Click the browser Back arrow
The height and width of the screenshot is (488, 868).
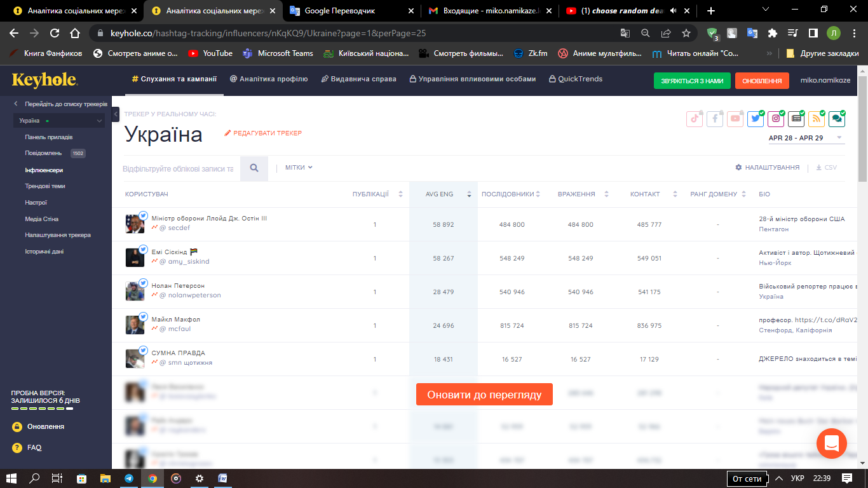point(14,33)
